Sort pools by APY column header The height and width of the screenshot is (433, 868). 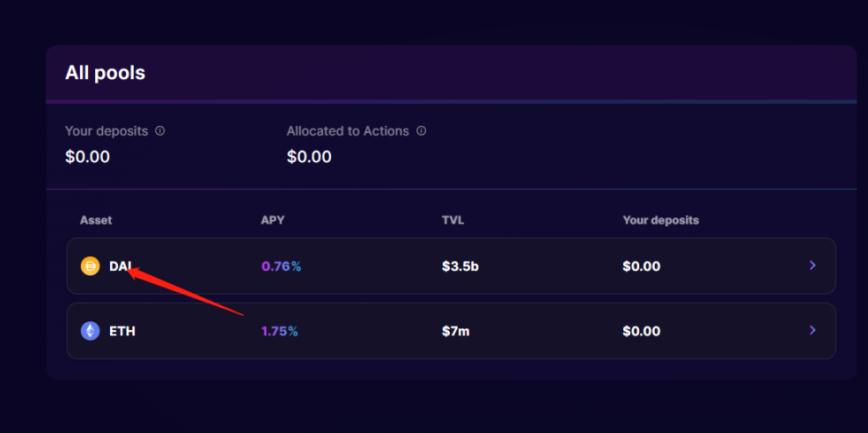pyautogui.click(x=272, y=220)
